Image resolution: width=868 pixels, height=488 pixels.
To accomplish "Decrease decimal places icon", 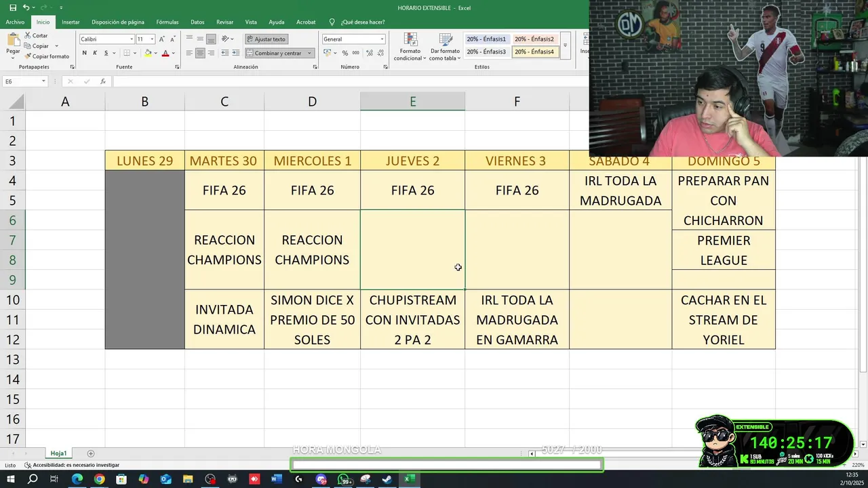I will [x=379, y=53].
